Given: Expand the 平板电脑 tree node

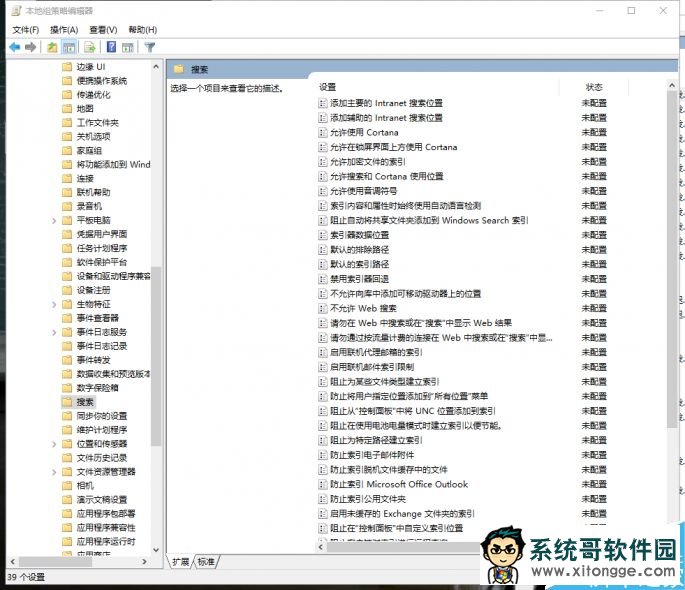Looking at the screenshot, I should pos(53,220).
